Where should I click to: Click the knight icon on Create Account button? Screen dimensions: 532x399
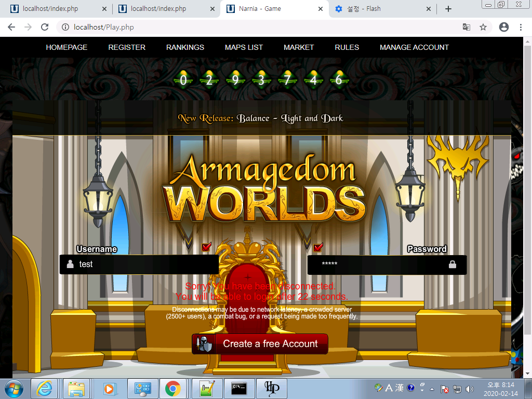[204, 344]
